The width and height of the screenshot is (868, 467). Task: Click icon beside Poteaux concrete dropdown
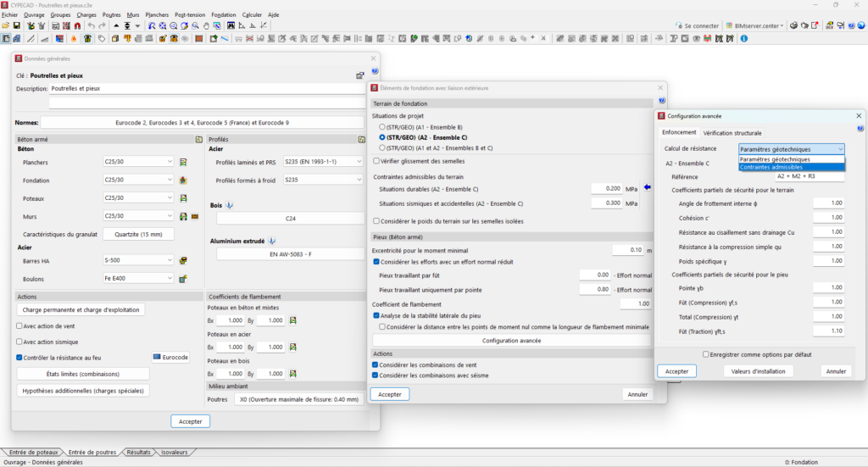click(183, 198)
